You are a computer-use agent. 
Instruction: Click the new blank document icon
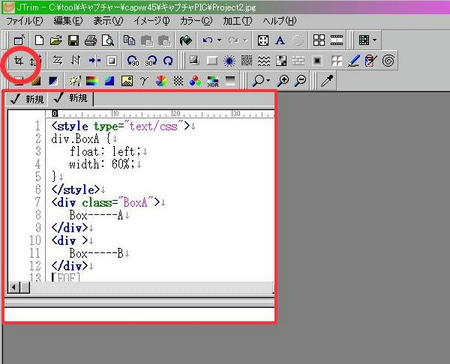39,40
